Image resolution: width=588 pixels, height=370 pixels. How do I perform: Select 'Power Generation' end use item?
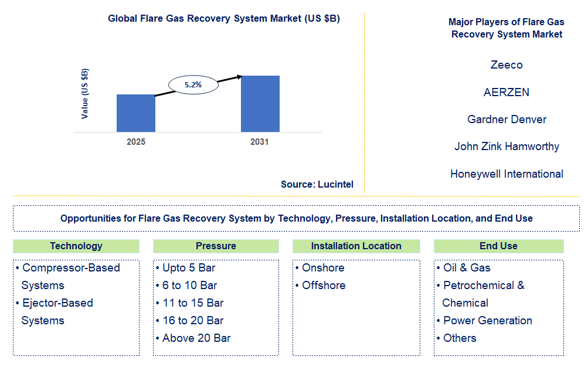tap(484, 321)
